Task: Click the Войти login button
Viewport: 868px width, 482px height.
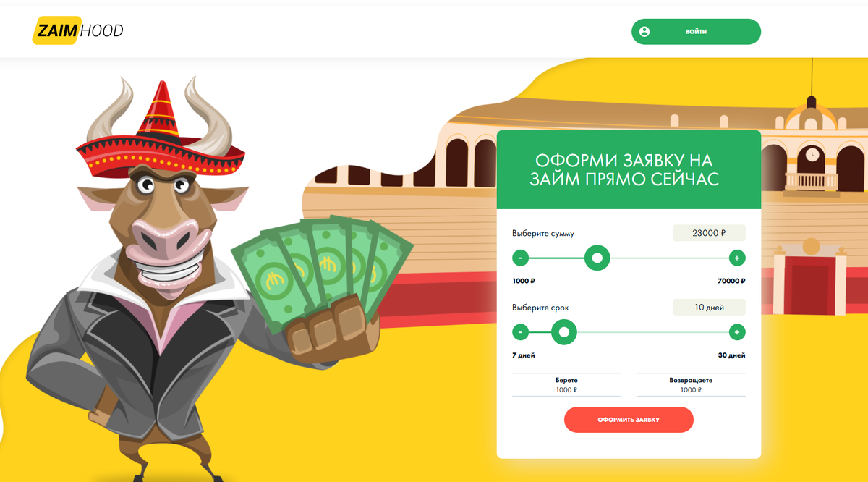Action: [696, 32]
